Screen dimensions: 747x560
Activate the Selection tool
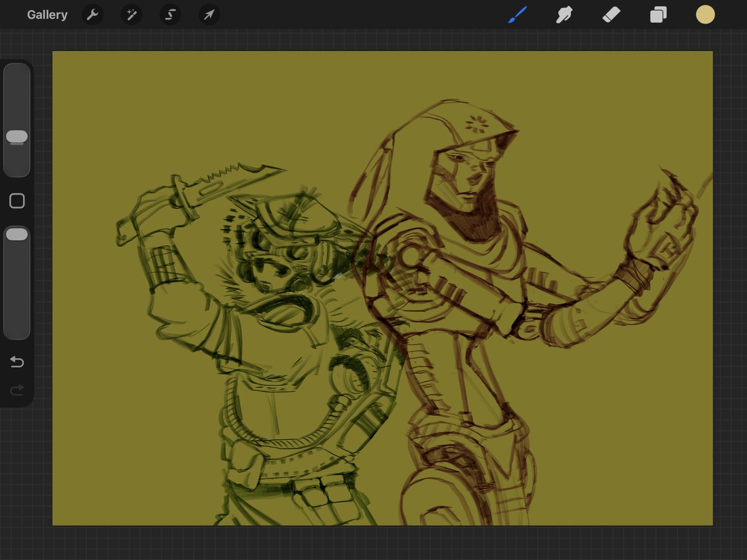170,15
